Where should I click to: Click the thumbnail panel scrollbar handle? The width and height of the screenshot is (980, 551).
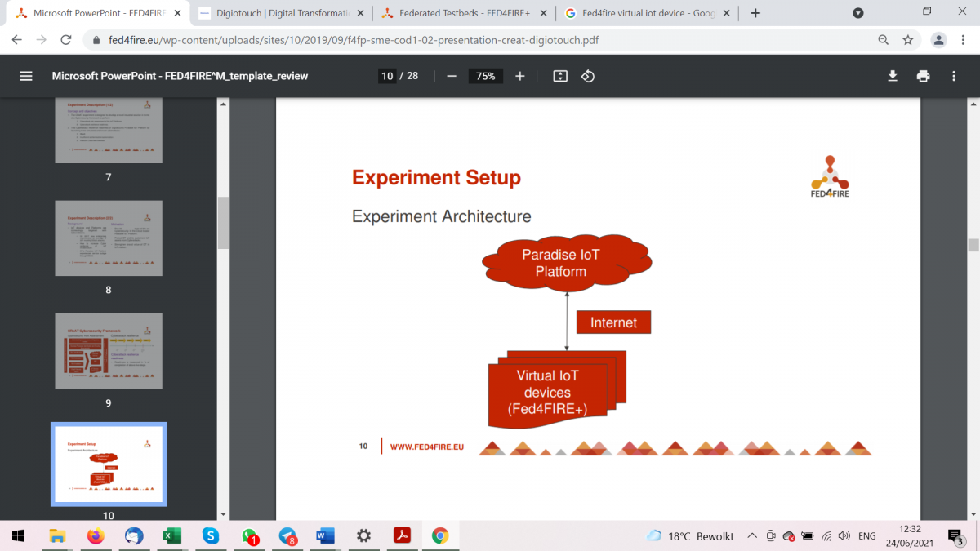click(223, 222)
